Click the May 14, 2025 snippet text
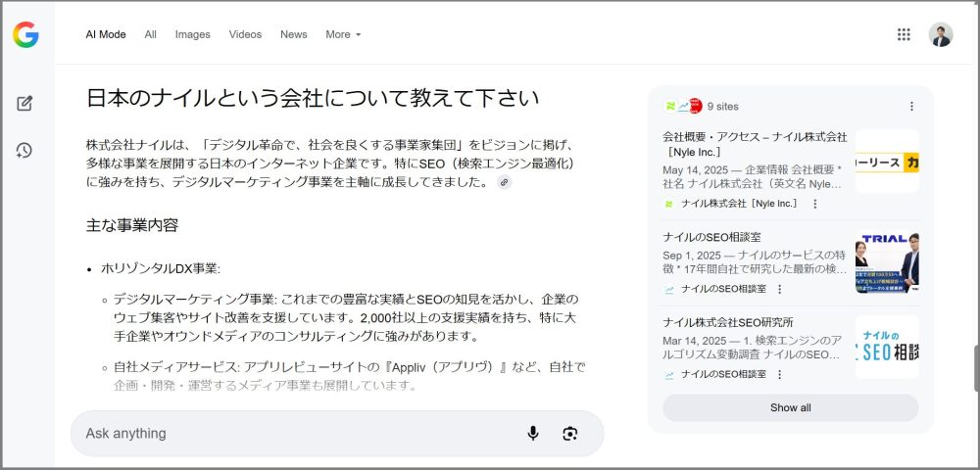The height and width of the screenshot is (470, 980). point(753,176)
